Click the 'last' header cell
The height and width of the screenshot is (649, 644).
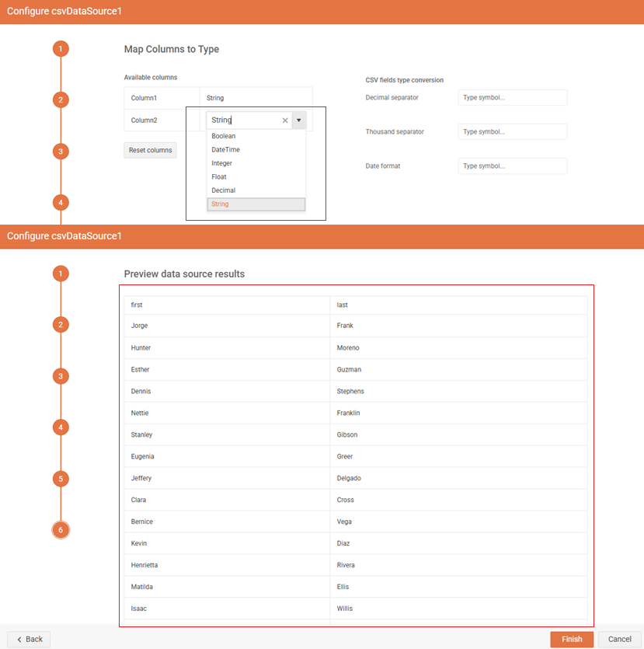[x=458, y=305]
